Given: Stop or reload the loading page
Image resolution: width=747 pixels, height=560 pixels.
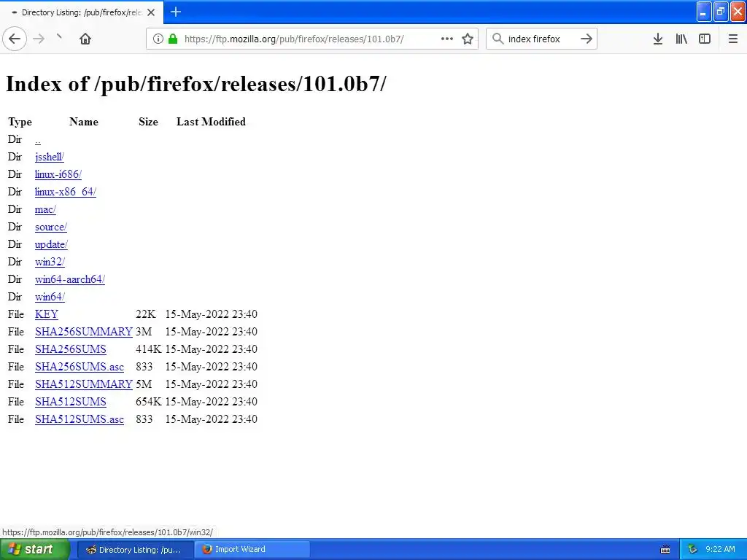Looking at the screenshot, I should click(60, 37).
